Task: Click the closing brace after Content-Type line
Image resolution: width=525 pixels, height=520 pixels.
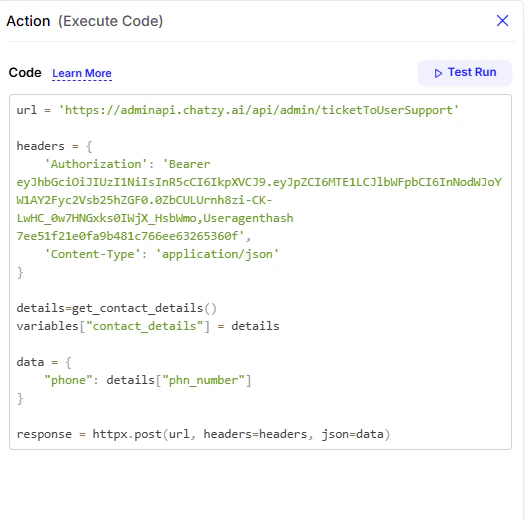Action: coord(20,273)
